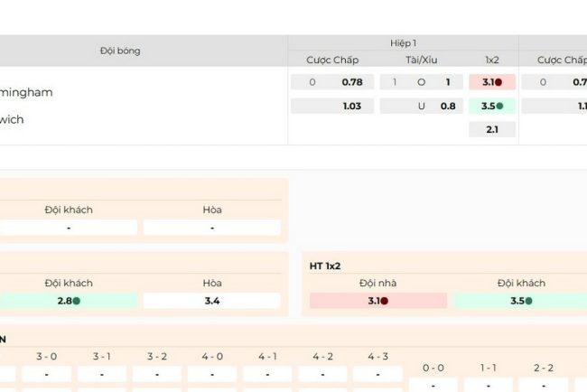Click the red dot in Hiệp 1 1x2 column

tap(499, 82)
